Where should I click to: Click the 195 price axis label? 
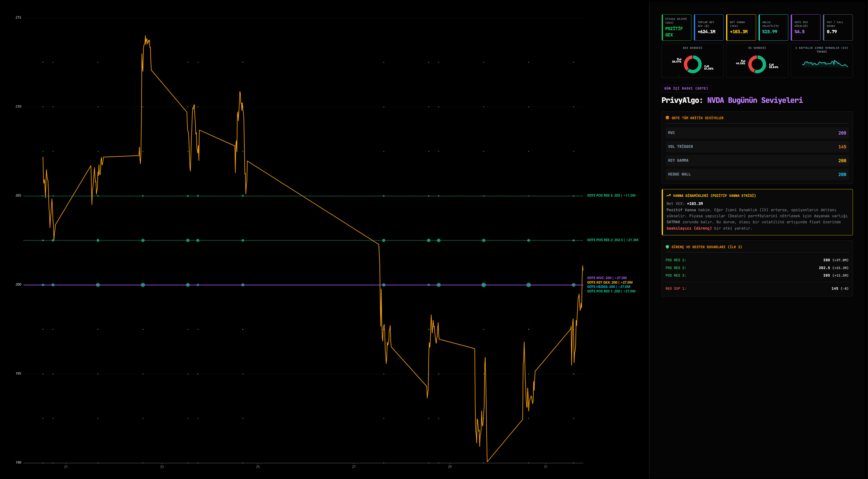point(18,373)
